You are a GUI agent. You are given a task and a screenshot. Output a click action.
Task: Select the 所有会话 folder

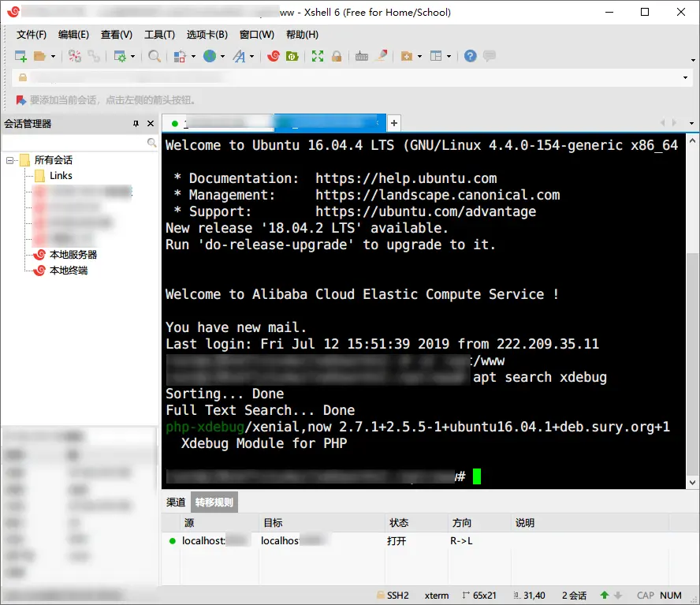pos(53,160)
